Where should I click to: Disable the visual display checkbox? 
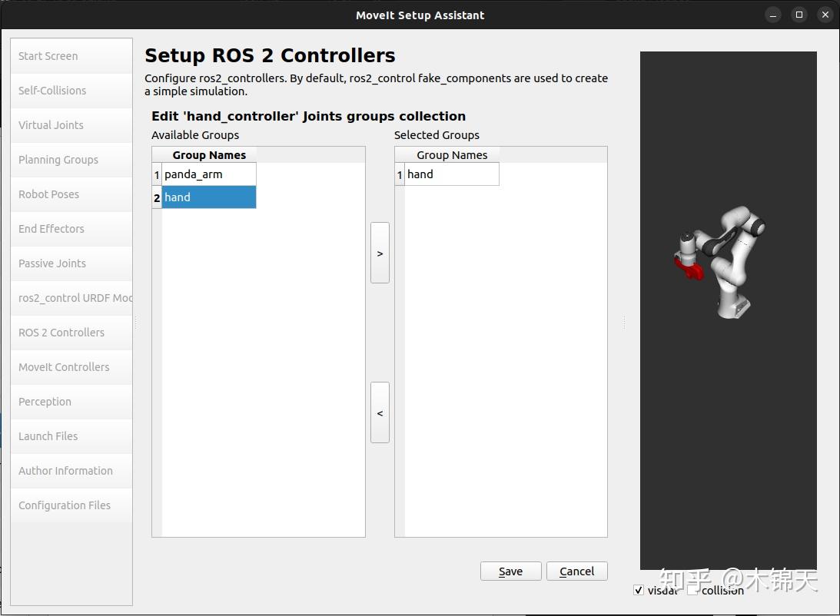[638, 590]
